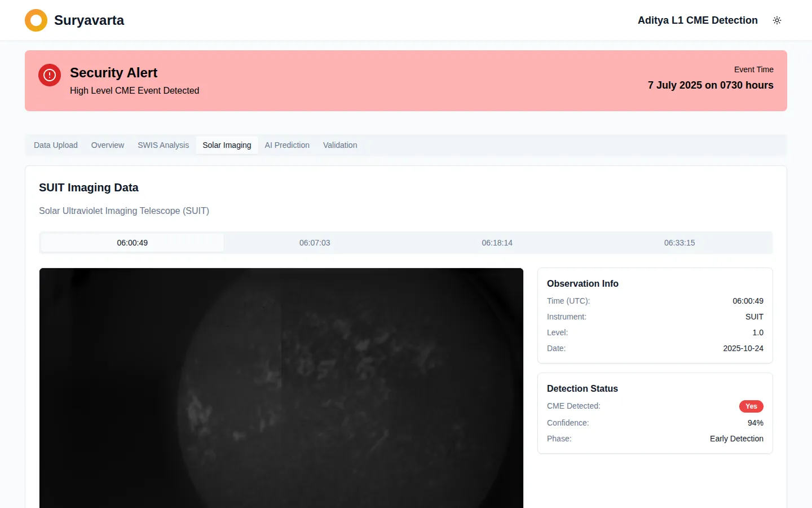
Task: Click the Suryavarta sun logo icon
Action: [x=36, y=20]
